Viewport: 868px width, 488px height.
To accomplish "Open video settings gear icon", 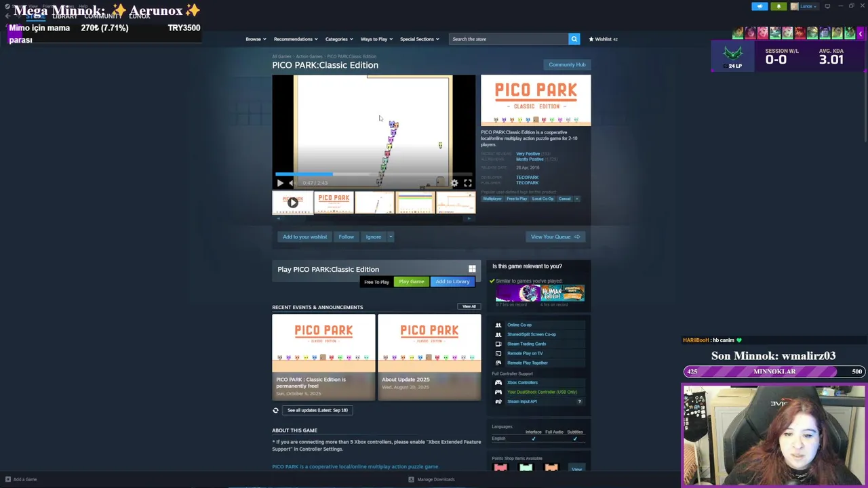I will coord(454,183).
